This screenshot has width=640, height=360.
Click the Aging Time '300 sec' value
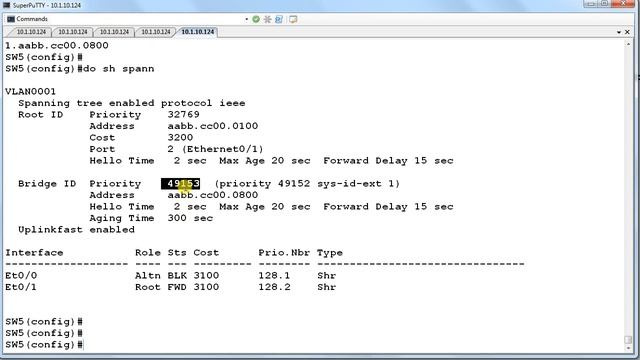point(190,218)
